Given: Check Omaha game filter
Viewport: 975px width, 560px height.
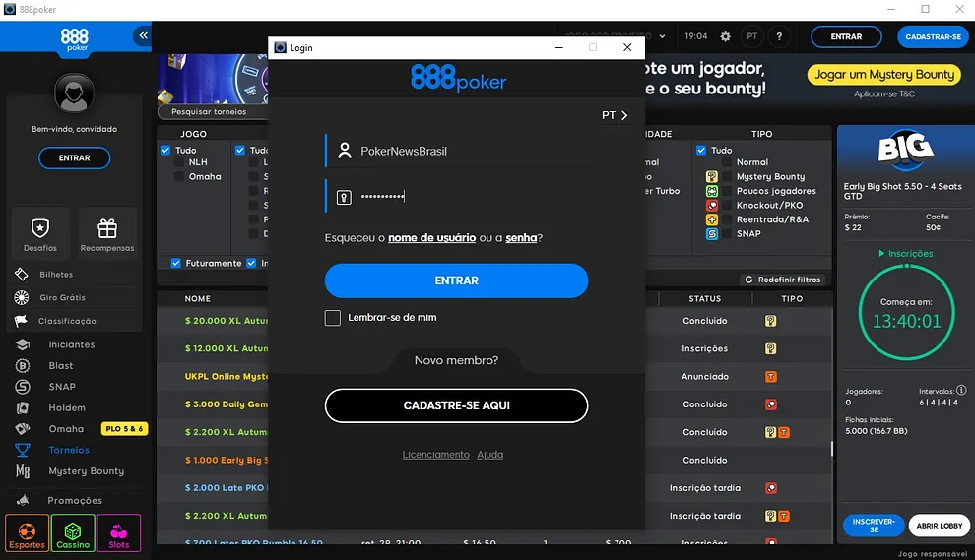Looking at the screenshot, I should (x=179, y=176).
